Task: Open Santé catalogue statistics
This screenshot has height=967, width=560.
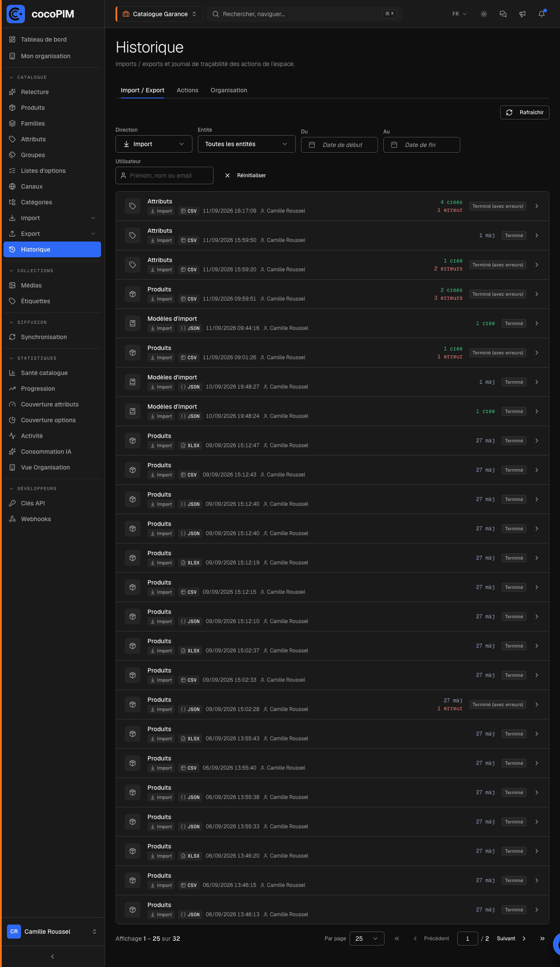Action: coord(52,373)
